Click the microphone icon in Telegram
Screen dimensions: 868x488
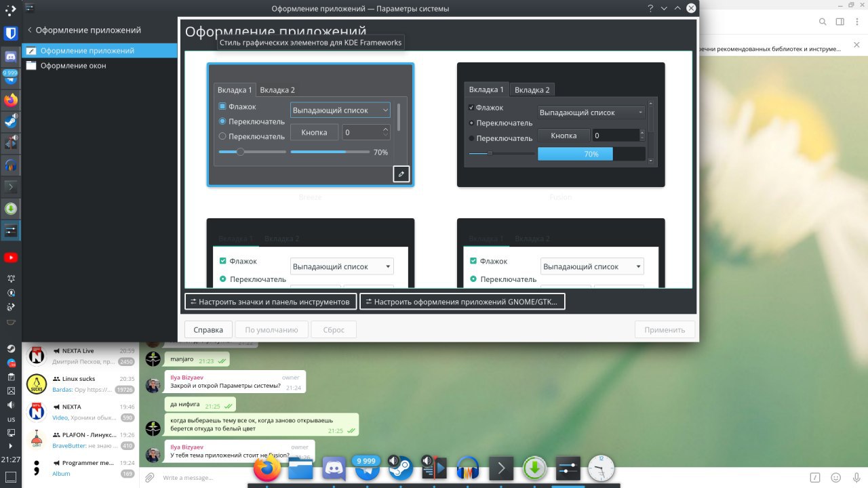(856, 478)
